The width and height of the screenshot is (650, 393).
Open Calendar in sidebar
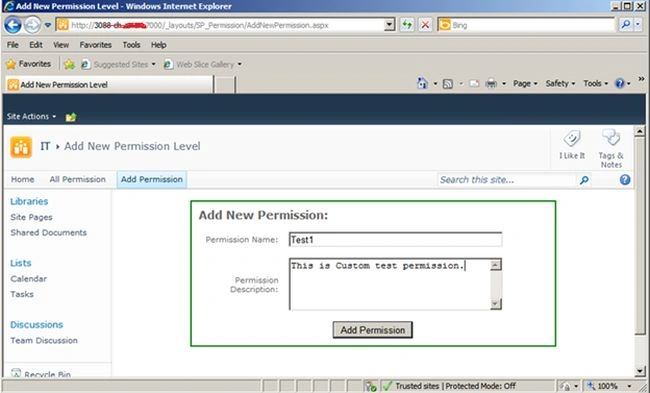pos(29,279)
